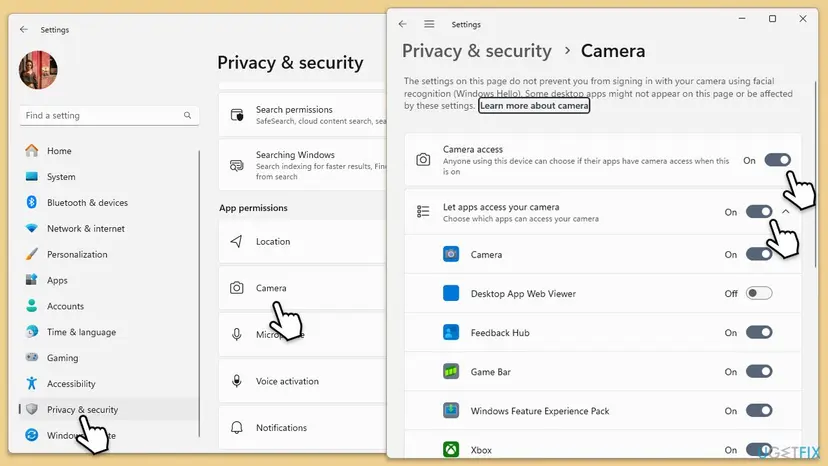The width and height of the screenshot is (828, 466).
Task: Click the Accounts person icon in sidebar
Action: [x=32, y=306]
